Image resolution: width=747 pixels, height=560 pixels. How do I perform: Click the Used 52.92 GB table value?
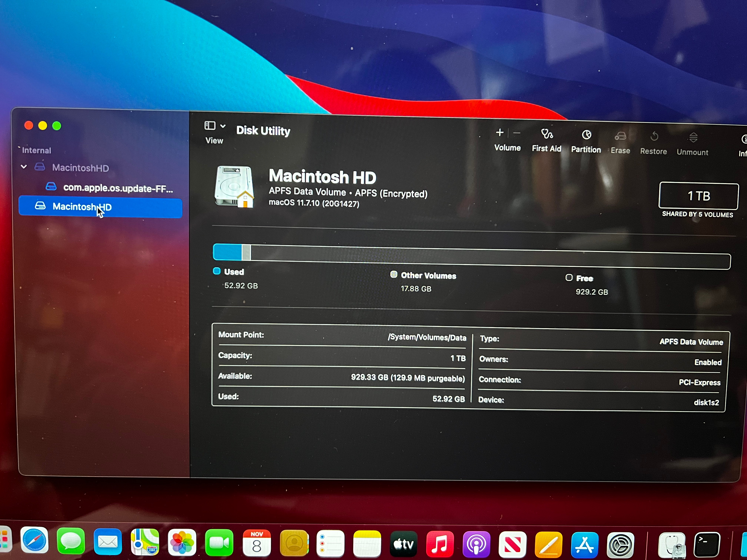point(449,399)
